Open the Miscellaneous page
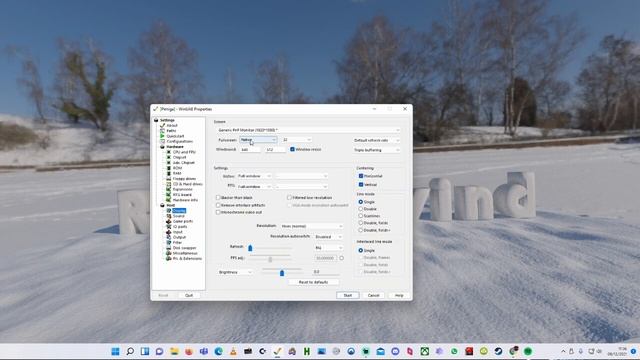Screen dimensions: 640x360 (x=185, y=253)
